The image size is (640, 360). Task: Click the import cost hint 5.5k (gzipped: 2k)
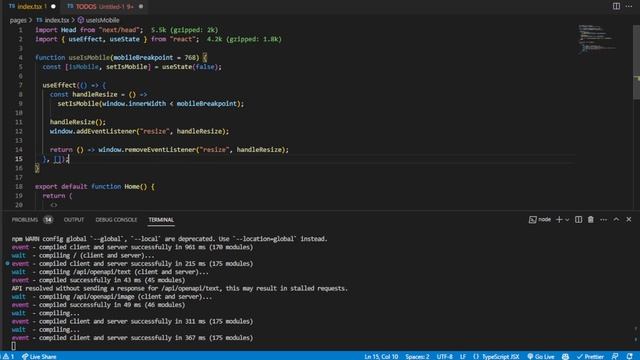(x=184, y=30)
